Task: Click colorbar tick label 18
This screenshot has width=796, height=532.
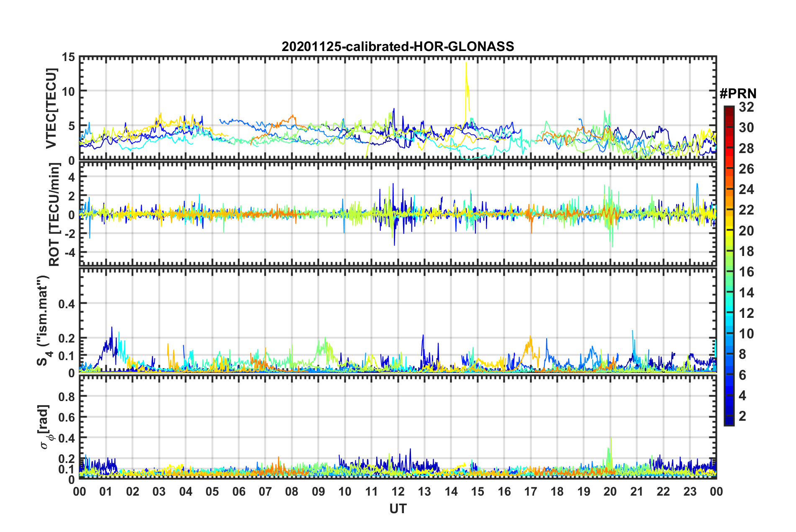Action: pos(746,251)
